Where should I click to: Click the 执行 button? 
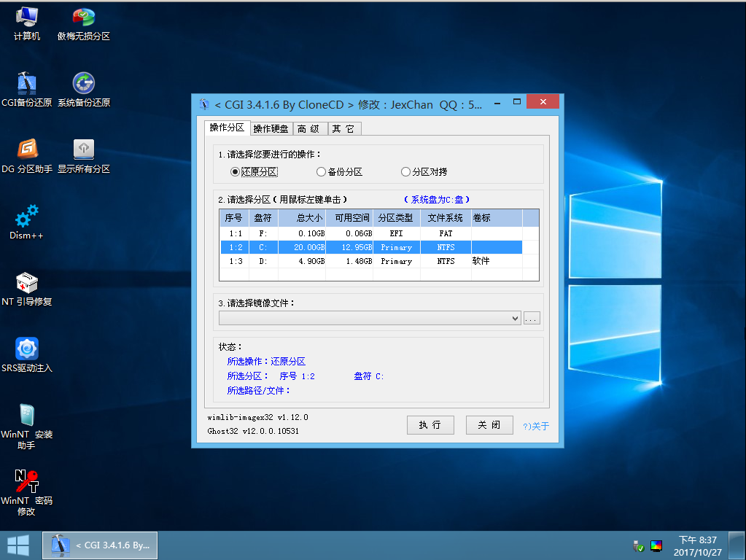click(430, 425)
